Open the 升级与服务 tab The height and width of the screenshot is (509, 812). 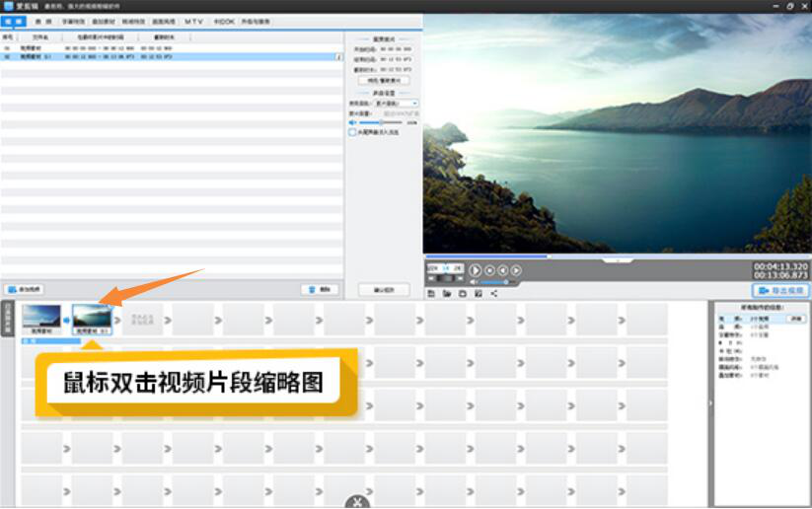click(256, 22)
